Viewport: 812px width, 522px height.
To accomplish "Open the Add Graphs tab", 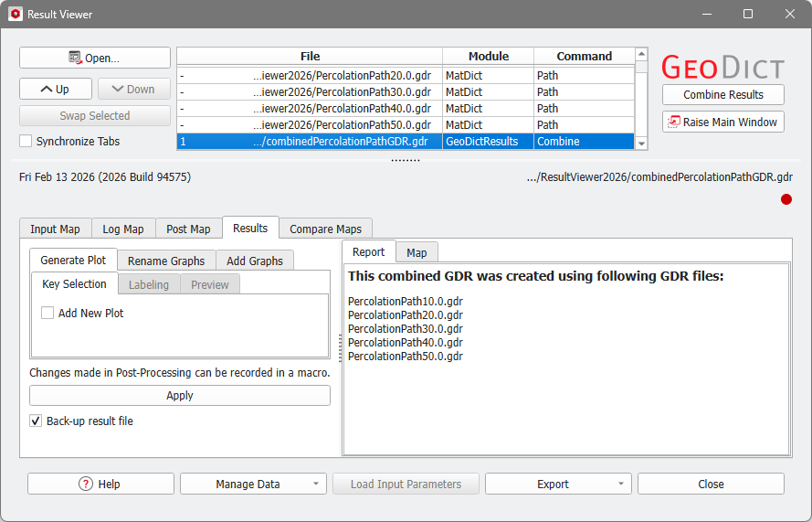I will click(x=255, y=261).
